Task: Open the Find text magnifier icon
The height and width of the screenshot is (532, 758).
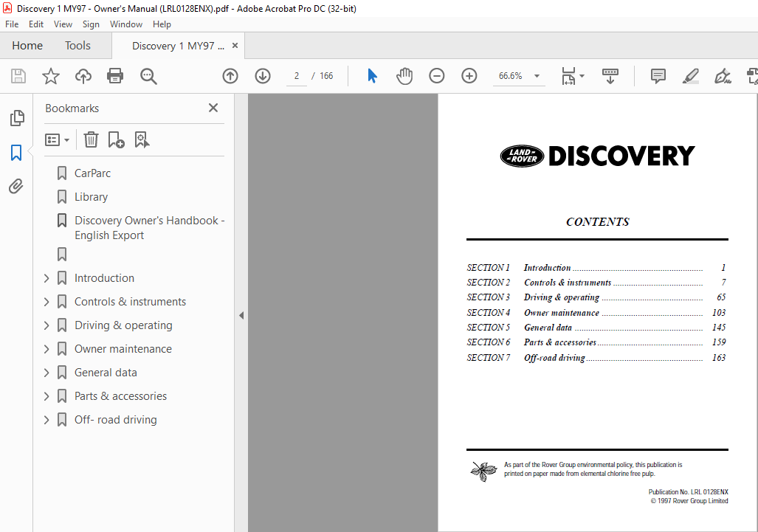Action: pos(148,76)
